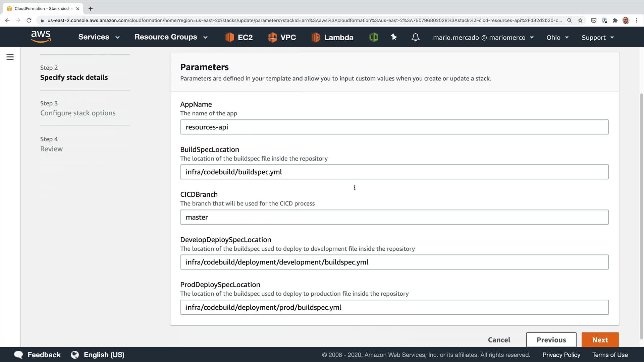
Task: Open the notifications bell
Action: (x=415, y=37)
